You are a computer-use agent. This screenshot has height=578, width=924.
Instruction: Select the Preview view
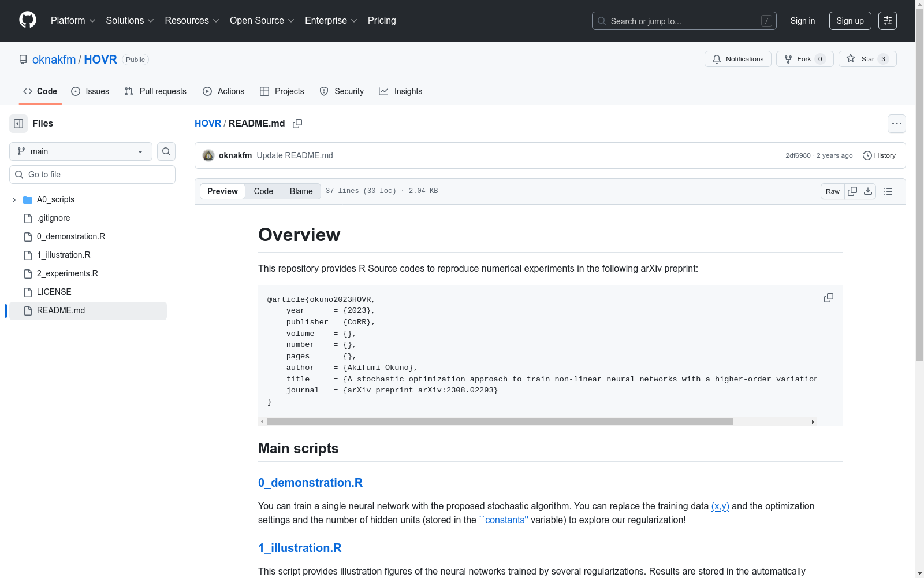pos(222,191)
